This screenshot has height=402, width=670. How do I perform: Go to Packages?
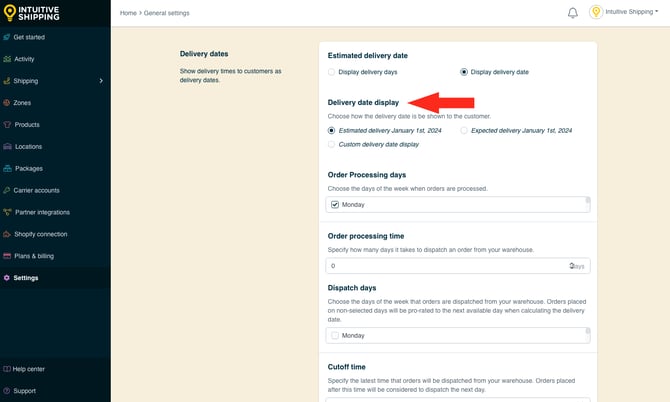click(29, 168)
